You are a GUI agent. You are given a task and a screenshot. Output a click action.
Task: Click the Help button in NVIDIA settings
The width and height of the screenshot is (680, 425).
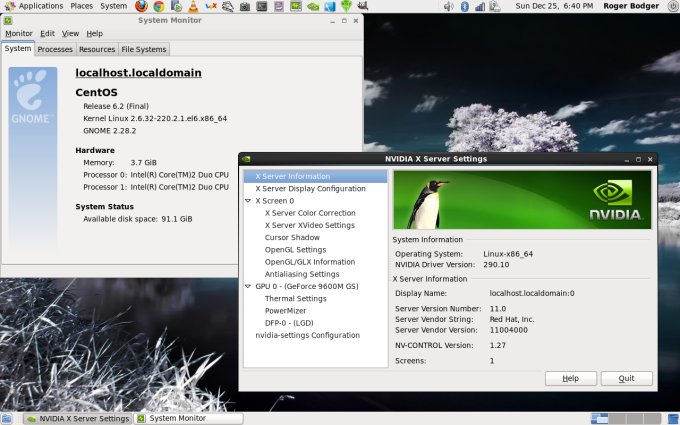tap(570, 379)
